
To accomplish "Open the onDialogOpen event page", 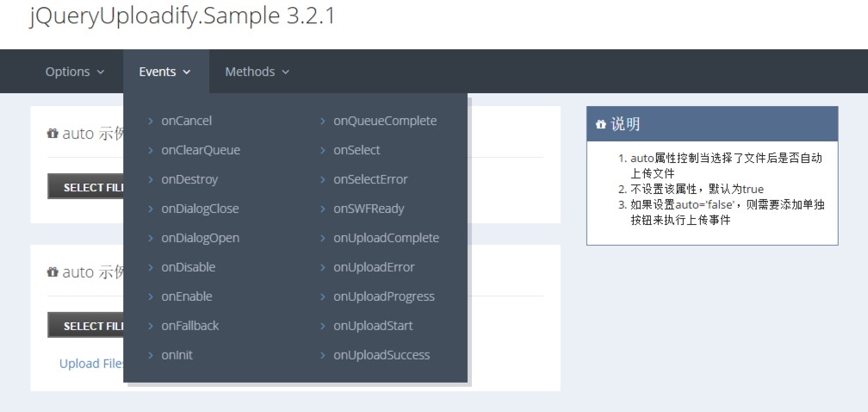I will pos(201,238).
